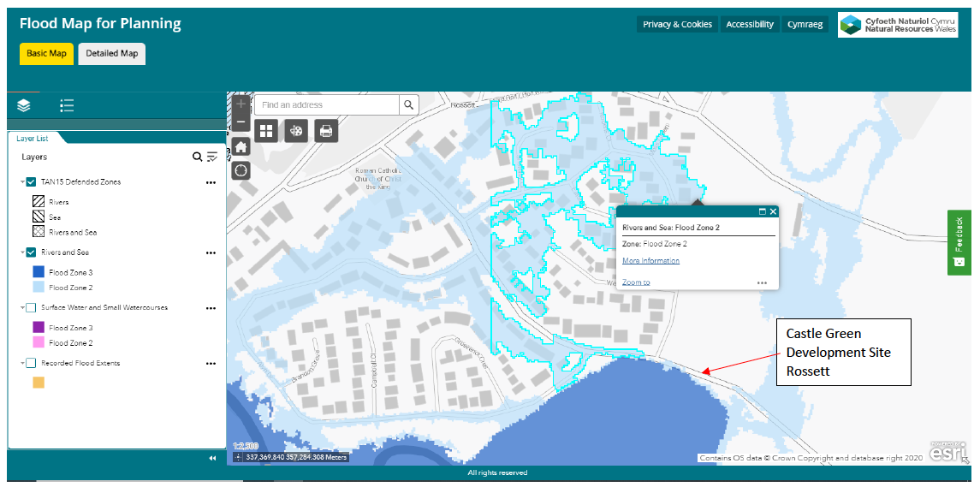The height and width of the screenshot is (499, 980).
Task: Enable Surface Water and Small Watercourses layer
Action: click(x=32, y=306)
